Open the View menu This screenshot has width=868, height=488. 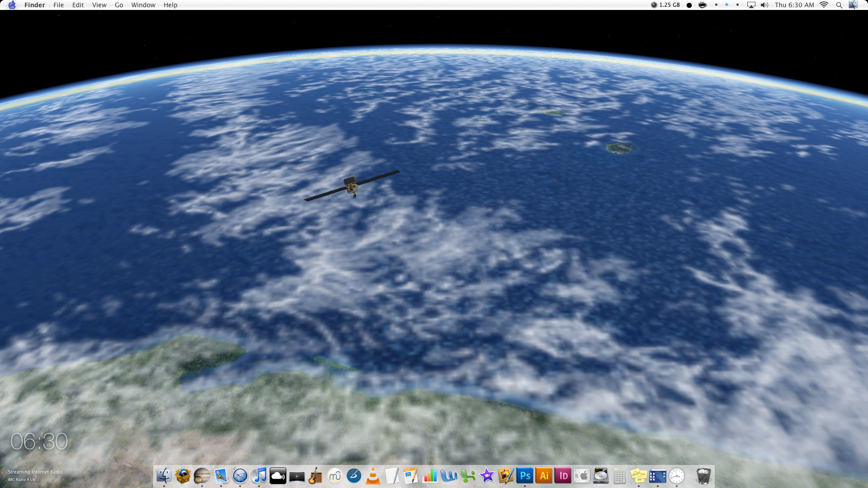coord(99,5)
